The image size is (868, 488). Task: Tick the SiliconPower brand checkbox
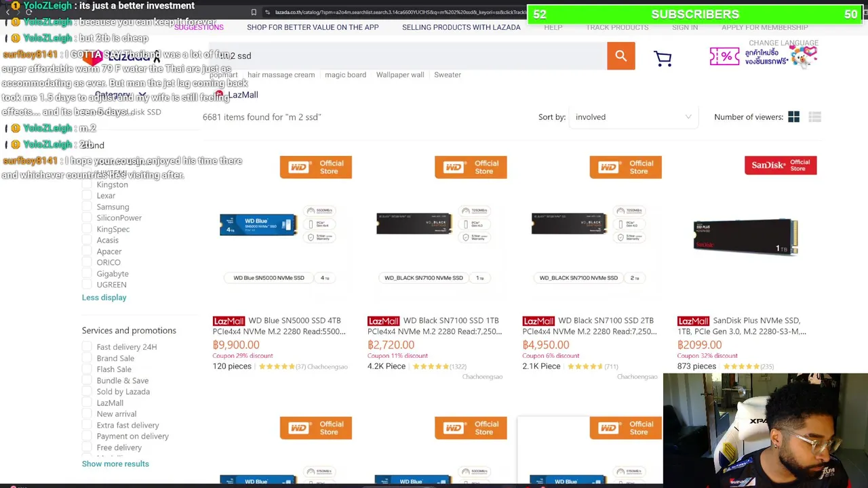click(x=87, y=218)
